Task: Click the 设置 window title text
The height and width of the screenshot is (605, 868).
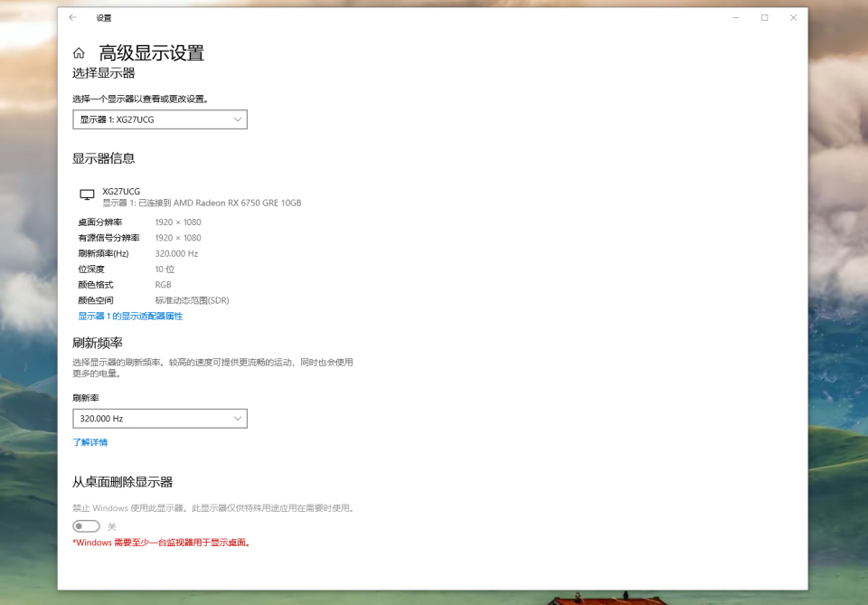Action: coord(103,18)
